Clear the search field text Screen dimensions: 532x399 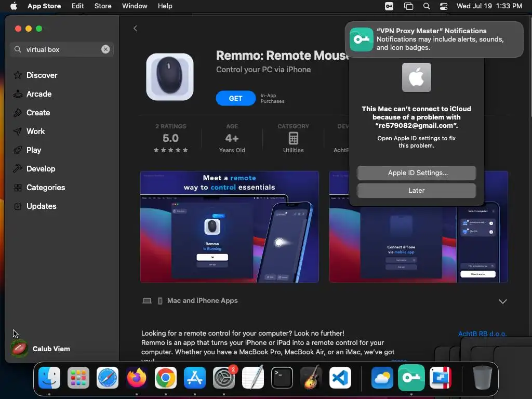[x=105, y=49]
